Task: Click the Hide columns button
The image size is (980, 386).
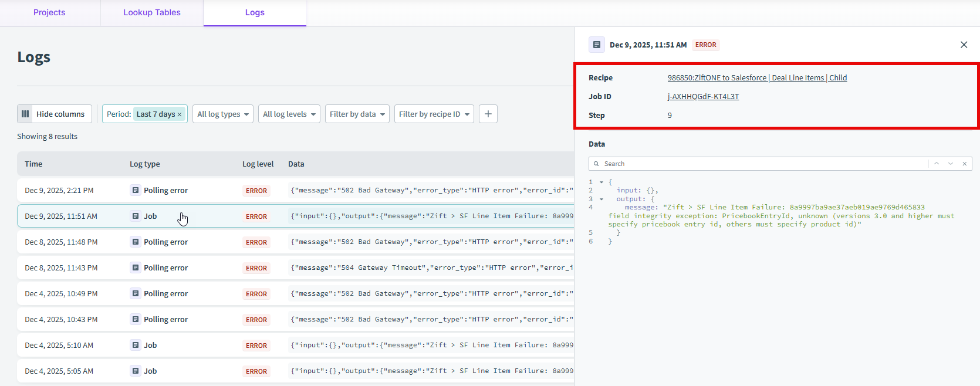Action: click(x=55, y=114)
